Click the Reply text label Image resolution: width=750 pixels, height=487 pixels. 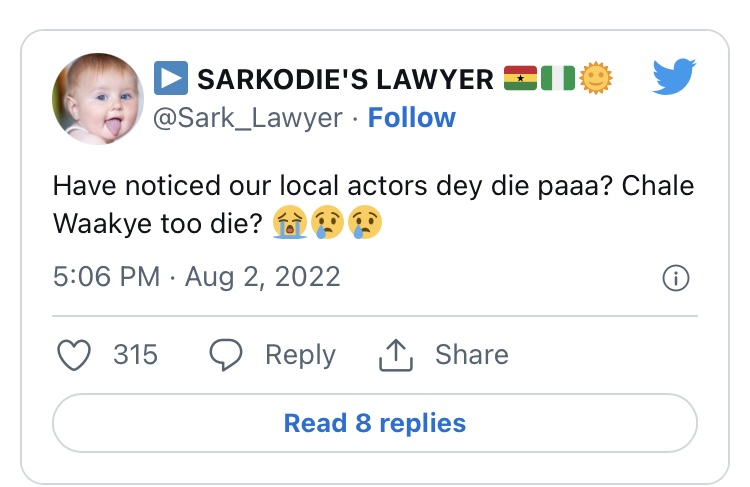(x=300, y=355)
